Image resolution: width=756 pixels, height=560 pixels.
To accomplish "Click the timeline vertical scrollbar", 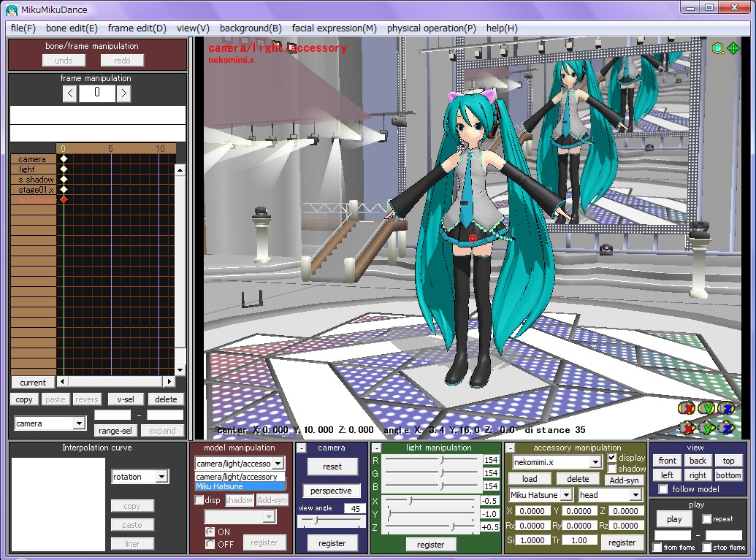I will point(180,270).
